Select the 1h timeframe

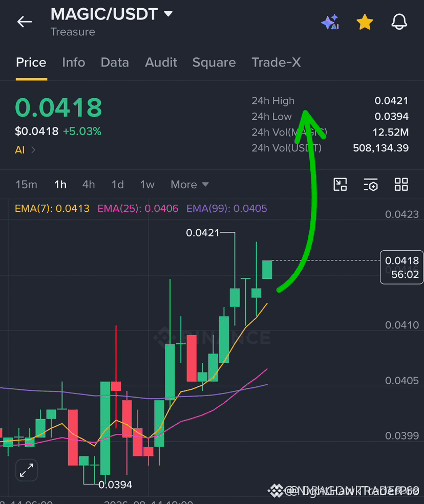click(60, 185)
